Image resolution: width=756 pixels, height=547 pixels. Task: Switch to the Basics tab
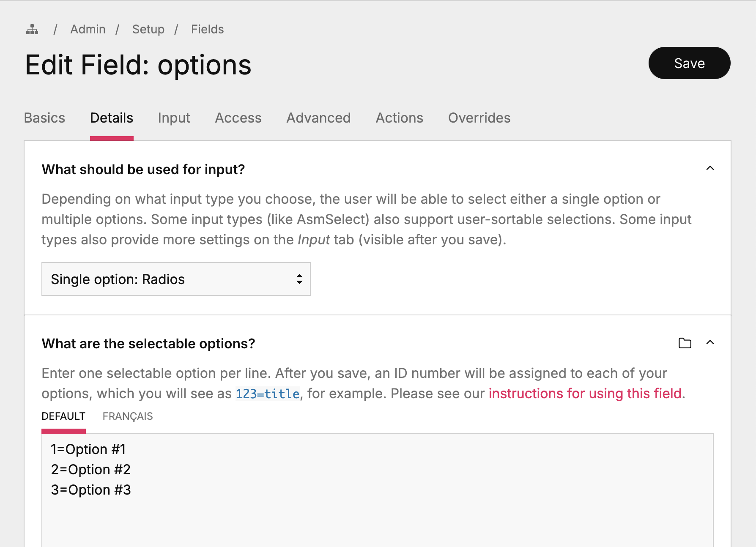tap(44, 118)
